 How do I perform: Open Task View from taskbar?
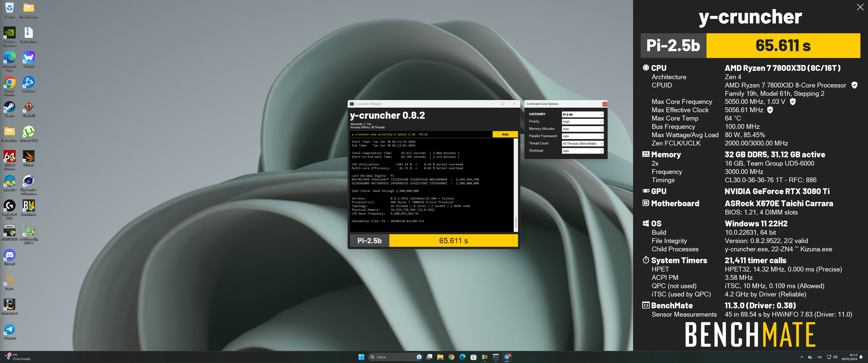429,357
